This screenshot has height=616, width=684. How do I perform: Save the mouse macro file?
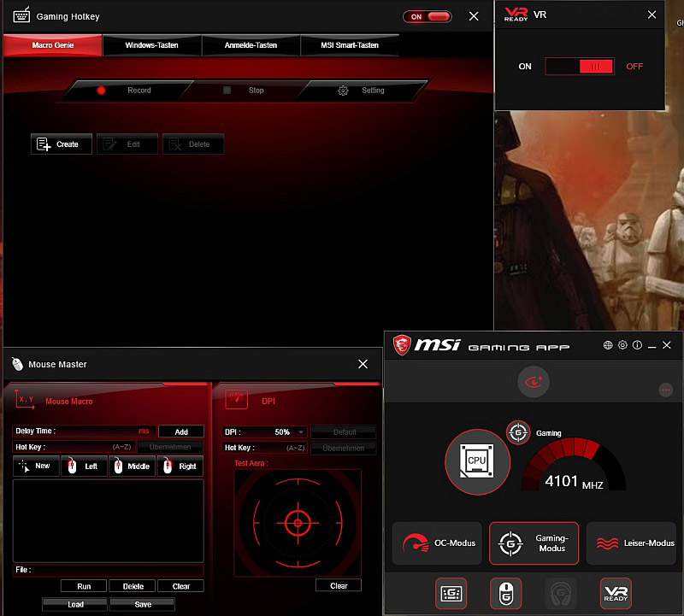(x=142, y=604)
